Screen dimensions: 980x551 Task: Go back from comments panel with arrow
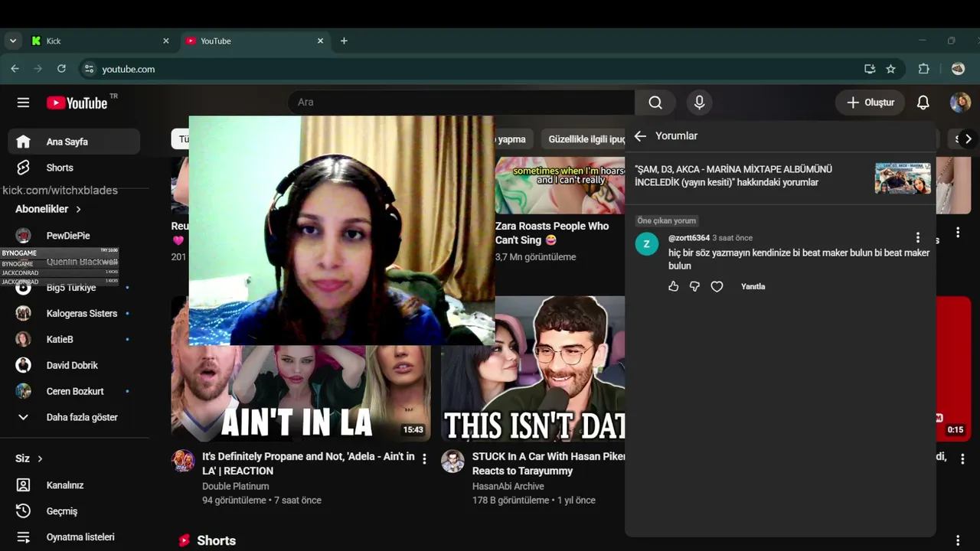pyautogui.click(x=640, y=136)
